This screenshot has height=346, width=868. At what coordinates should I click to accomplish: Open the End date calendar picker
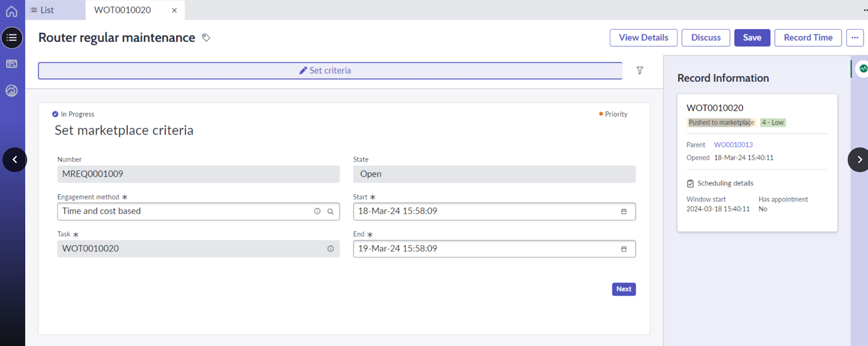pos(624,249)
